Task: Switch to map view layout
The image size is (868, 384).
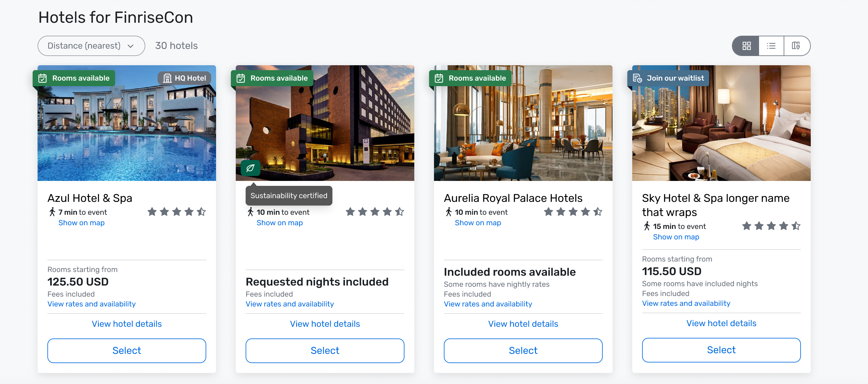Action: [796, 46]
